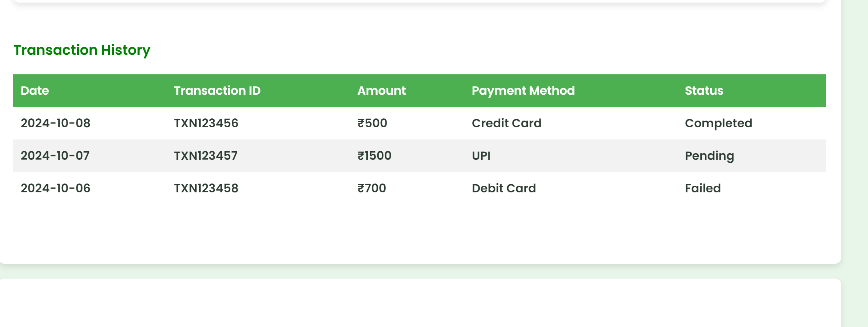
Task: Click the Transaction History heading
Action: (x=82, y=50)
